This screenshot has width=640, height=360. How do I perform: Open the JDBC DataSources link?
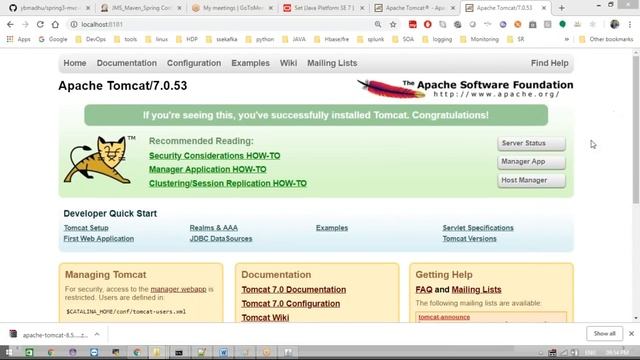[x=221, y=238]
